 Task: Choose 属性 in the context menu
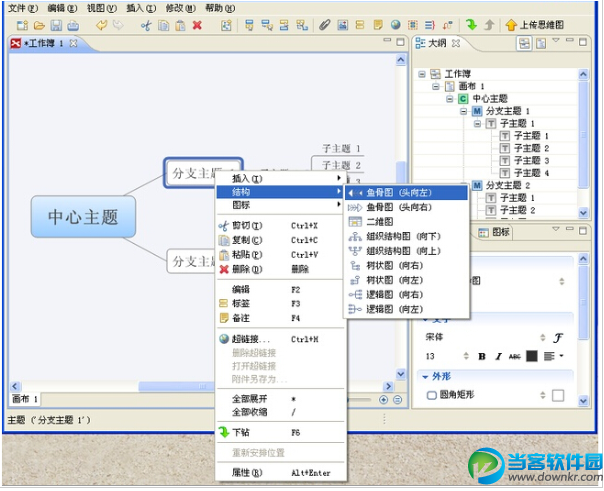[x=280, y=473]
